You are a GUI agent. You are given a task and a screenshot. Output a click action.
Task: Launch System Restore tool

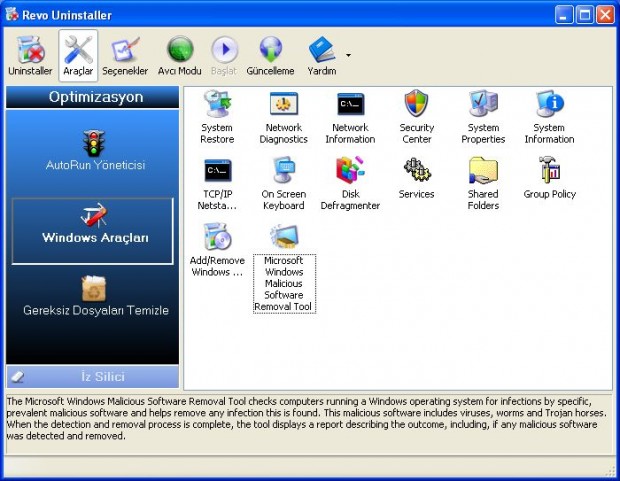pyautogui.click(x=217, y=117)
